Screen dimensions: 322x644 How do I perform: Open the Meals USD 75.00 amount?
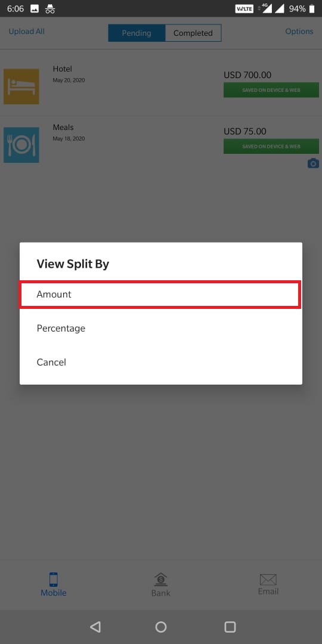pos(245,131)
